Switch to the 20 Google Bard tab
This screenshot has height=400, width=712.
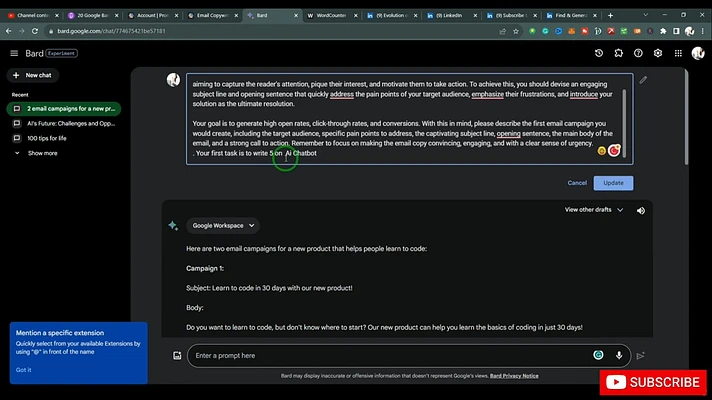point(92,15)
